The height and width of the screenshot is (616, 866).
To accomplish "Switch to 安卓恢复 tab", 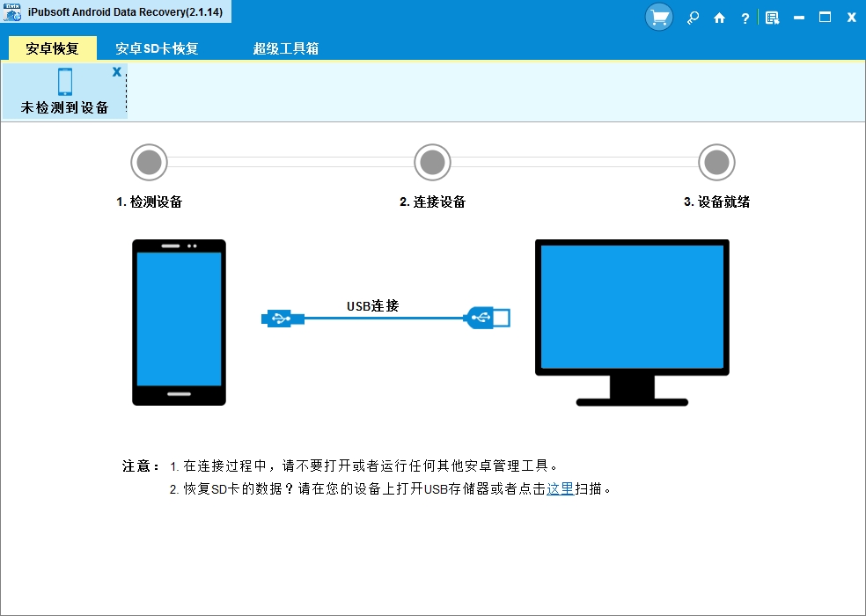I will pyautogui.click(x=53, y=48).
